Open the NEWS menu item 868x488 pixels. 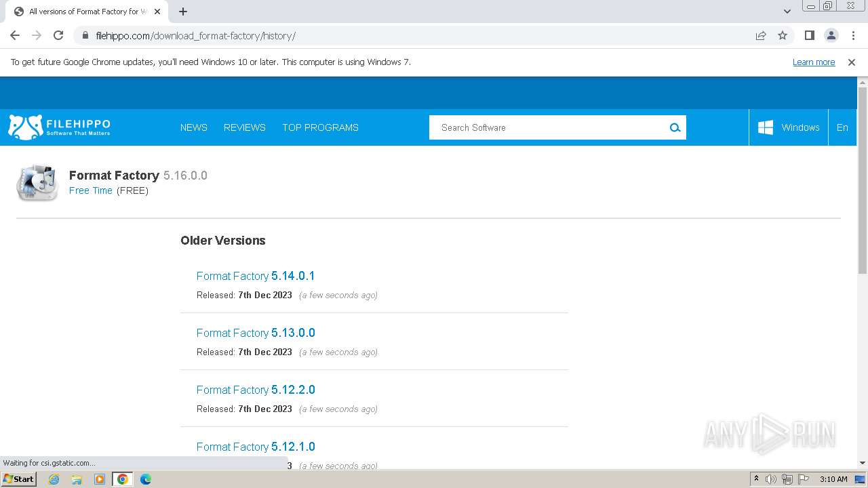[x=194, y=127]
